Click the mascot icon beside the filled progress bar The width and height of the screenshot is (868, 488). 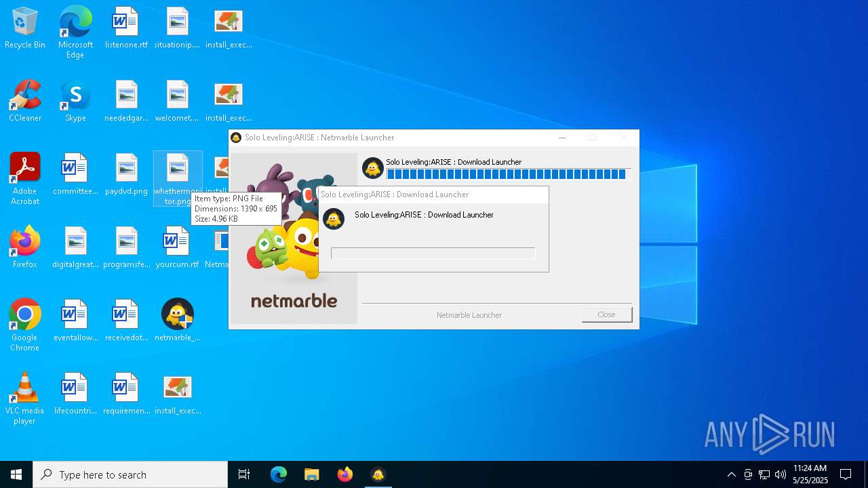373,168
